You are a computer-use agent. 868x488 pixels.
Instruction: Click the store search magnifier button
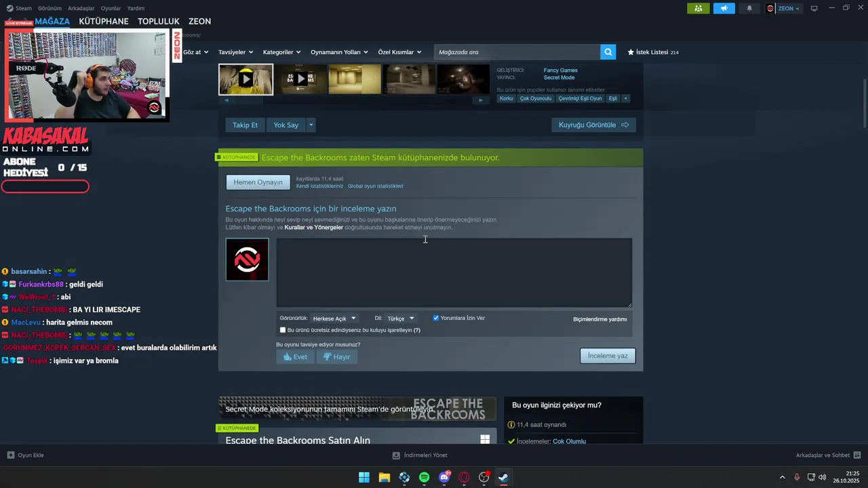coord(608,52)
